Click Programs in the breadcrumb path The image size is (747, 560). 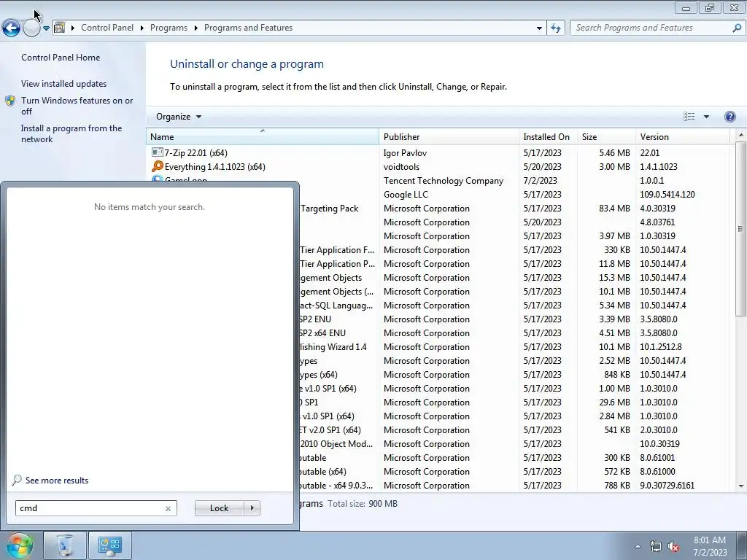[x=169, y=28]
